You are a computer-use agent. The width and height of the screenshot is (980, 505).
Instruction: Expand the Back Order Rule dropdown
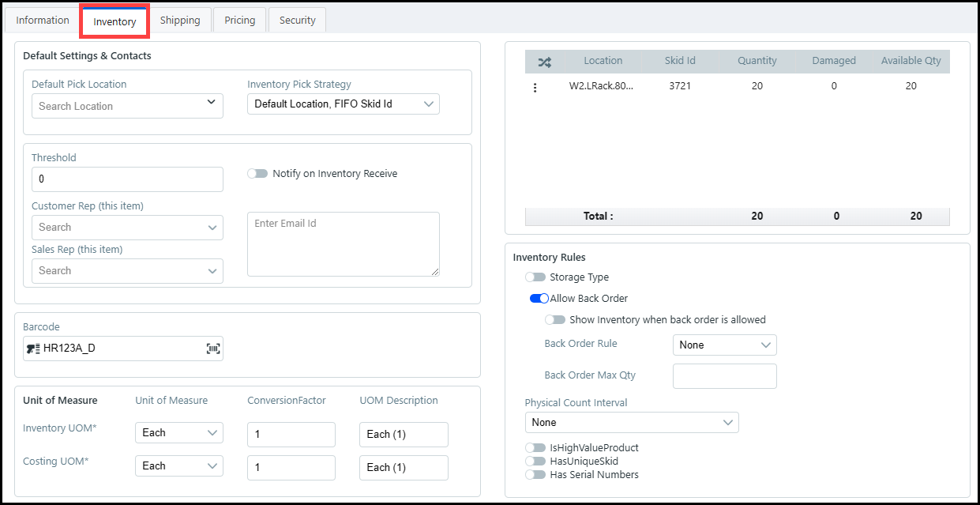point(724,345)
